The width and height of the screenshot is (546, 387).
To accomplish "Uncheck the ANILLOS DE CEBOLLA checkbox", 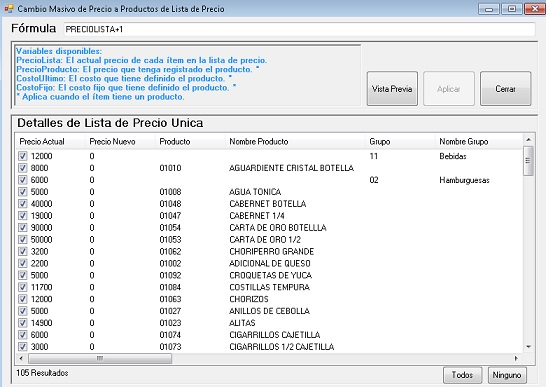I will pos(23,311).
